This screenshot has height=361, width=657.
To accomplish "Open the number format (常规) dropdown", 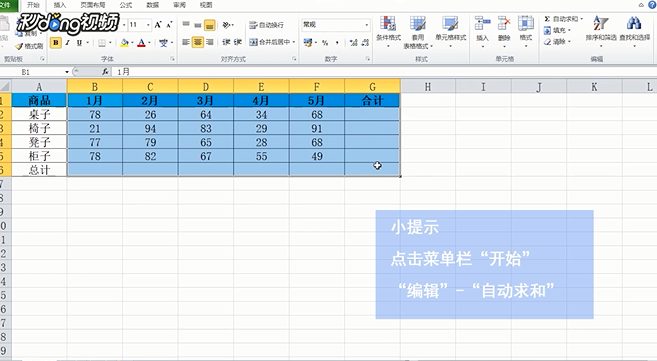I will (367, 25).
